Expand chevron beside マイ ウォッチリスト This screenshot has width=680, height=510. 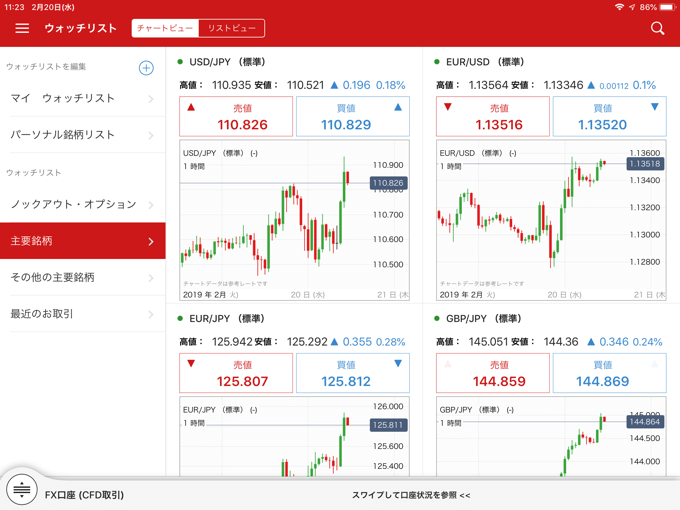pos(151,99)
